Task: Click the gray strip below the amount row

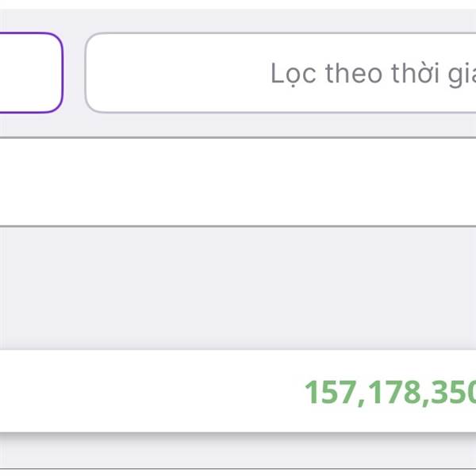Action: (238, 452)
